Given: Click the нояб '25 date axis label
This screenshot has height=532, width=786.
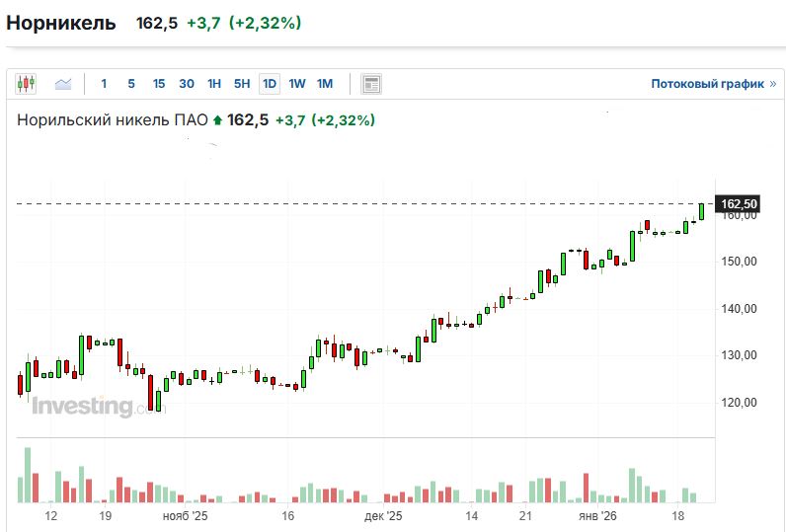Looking at the screenshot, I should pos(185,515).
